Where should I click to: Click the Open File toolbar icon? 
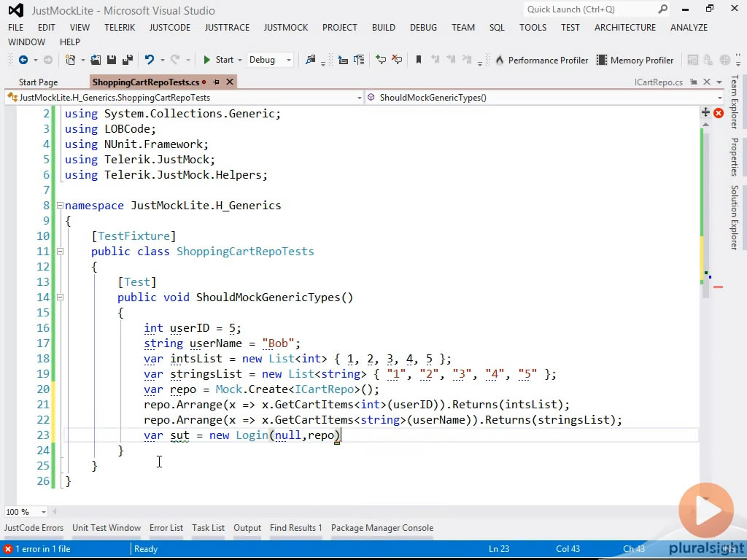[x=96, y=60]
